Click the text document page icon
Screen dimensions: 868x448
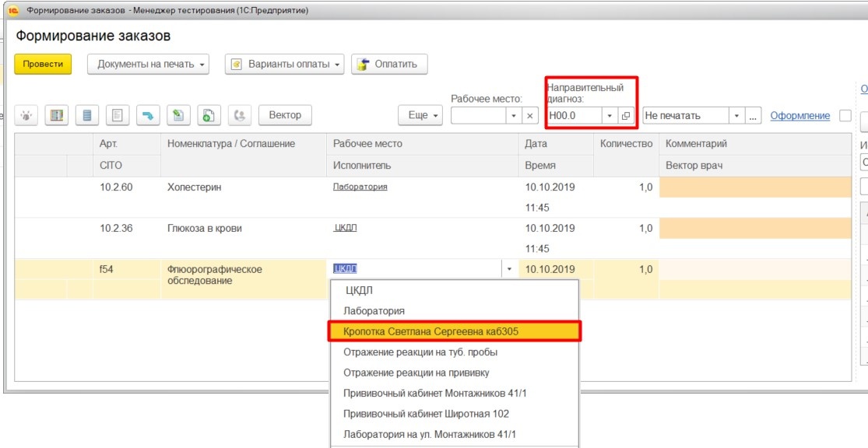(117, 115)
